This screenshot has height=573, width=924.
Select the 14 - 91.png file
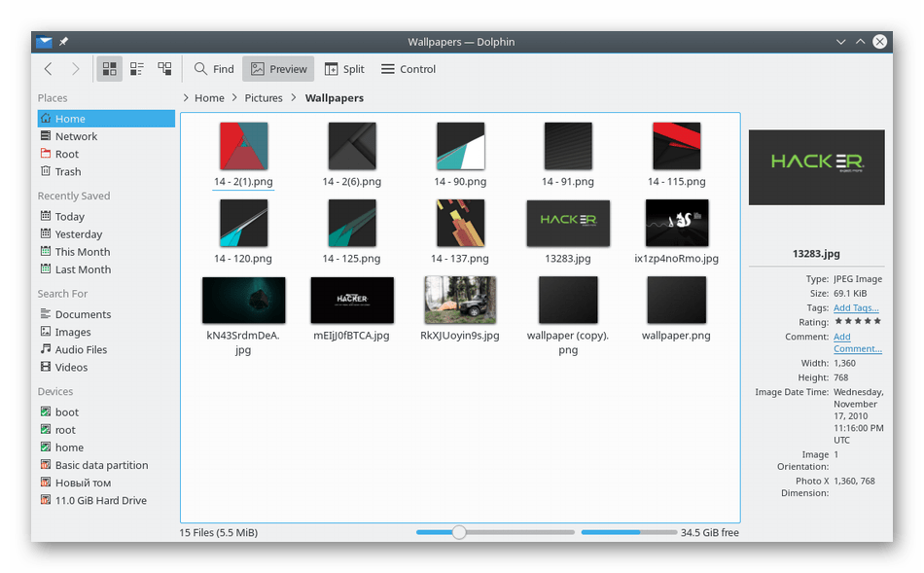point(568,155)
